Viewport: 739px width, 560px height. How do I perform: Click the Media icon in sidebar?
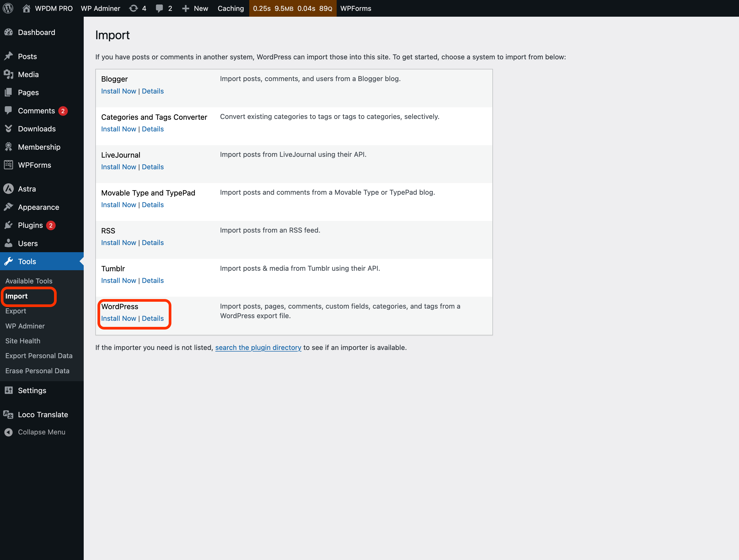tap(9, 74)
